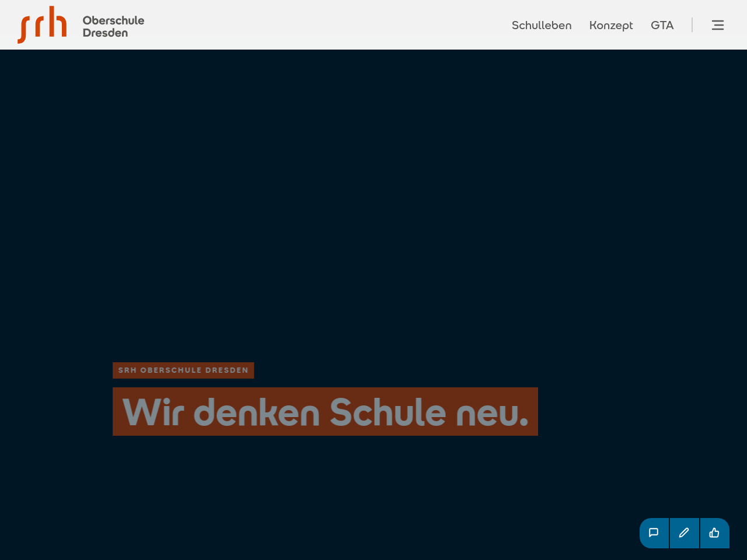747x560 pixels.
Task: Click the headline Wir denken Schule neu.
Action: click(325, 412)
